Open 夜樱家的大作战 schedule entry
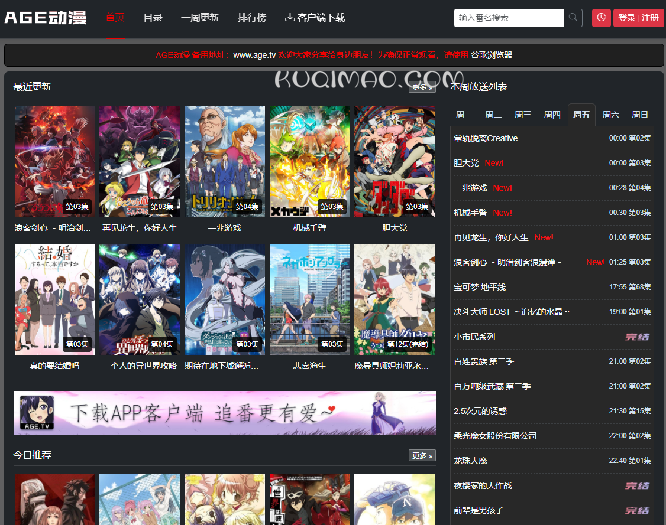666x525 pixels. [483, 485]
